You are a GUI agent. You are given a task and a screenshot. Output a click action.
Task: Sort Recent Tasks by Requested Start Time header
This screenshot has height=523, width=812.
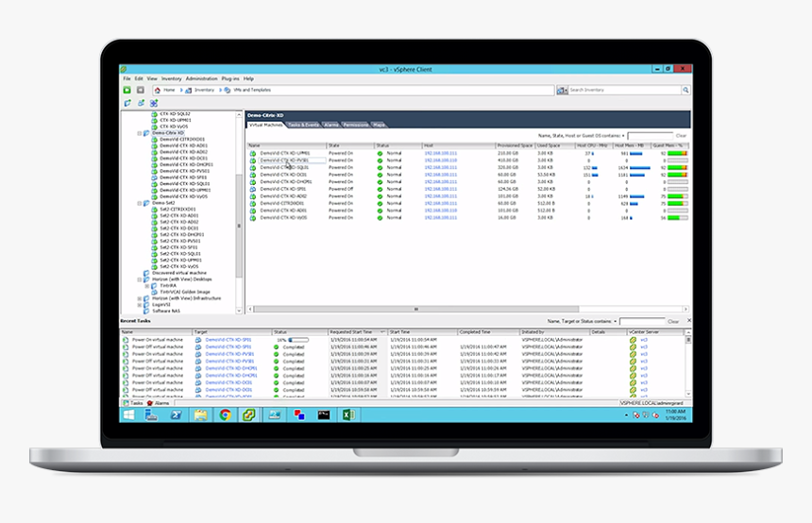coord(357,332)
